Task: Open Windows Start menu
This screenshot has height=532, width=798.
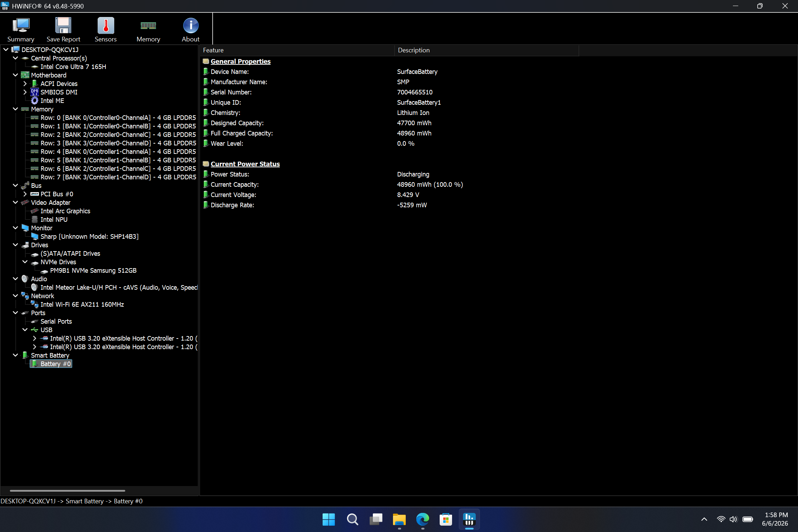Action: coord(329,519)
